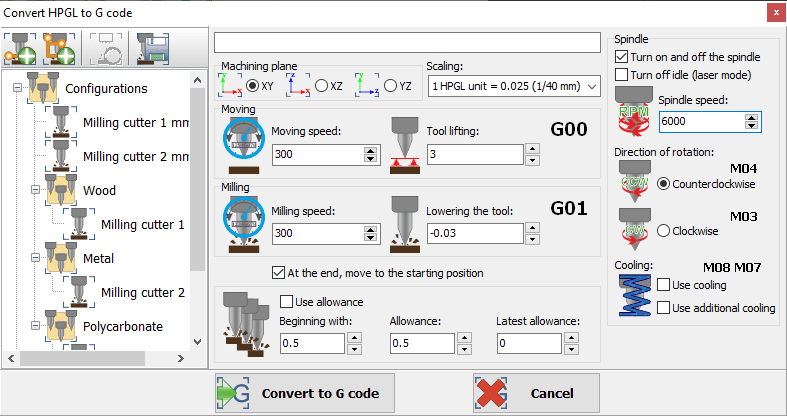This screenshot has width=787, height=416.
Task: Collapse the Configurations tree root
Action: pyautogui.click(x=18, y=87)
